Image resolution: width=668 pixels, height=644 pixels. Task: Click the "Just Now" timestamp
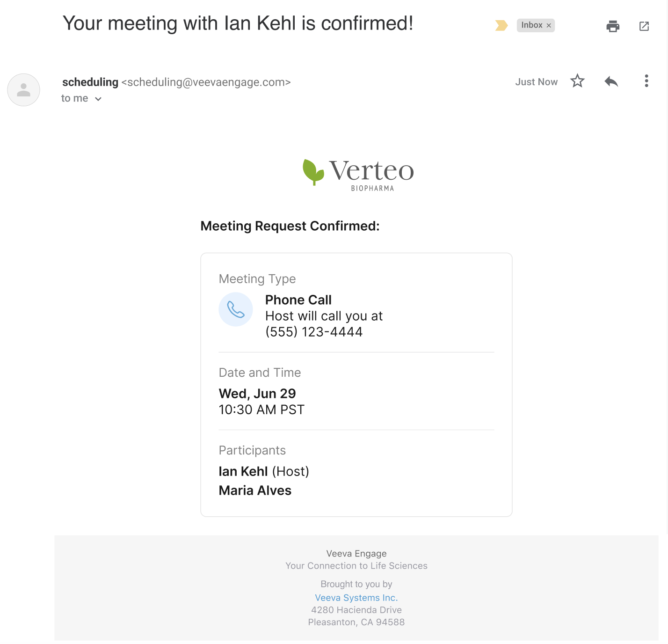(536, 82)
